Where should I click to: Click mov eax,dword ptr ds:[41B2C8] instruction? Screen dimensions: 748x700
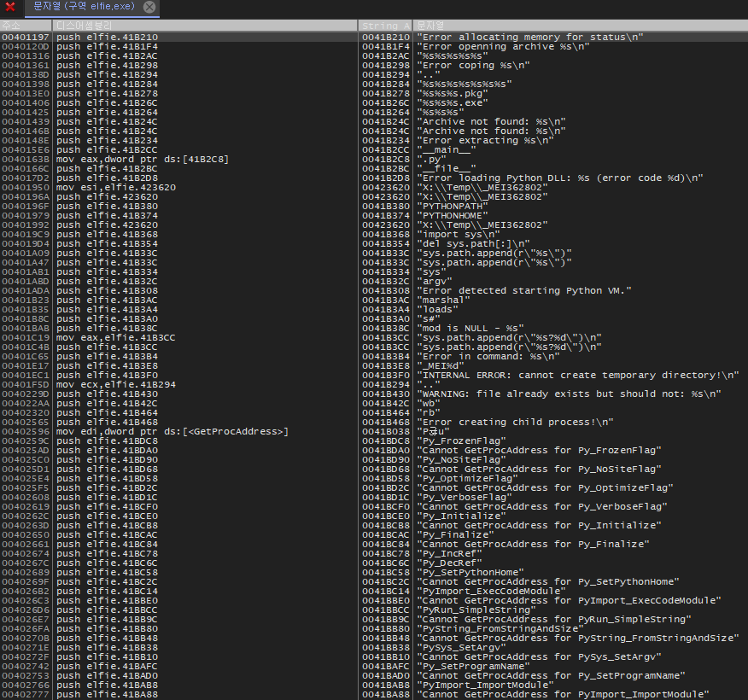pos(142,160)
